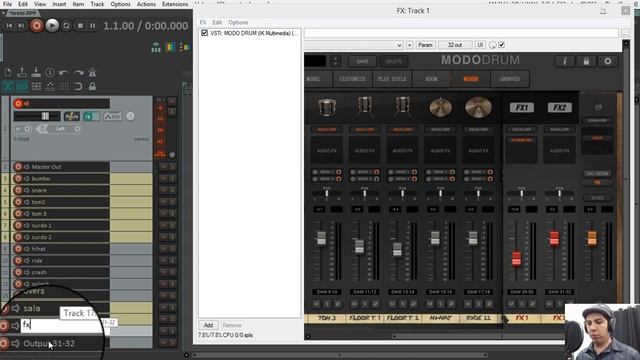This screenshot has width=640, height=360.
Task: Adjust the track 1 volume fader
Action: (45, 116)
